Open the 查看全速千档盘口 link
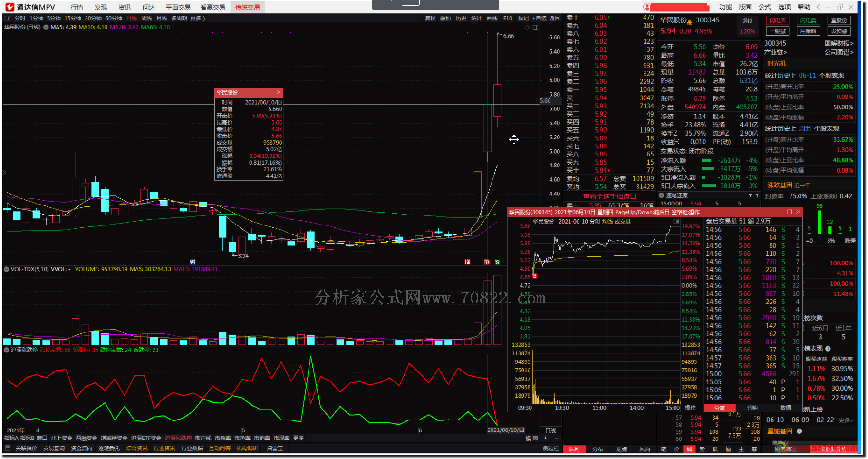 click(x=610, y=196)
